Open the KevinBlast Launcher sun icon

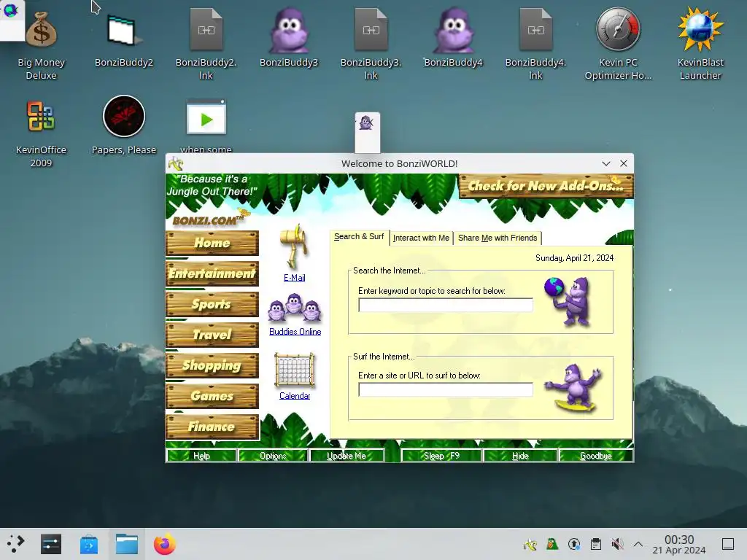(x=700, y=29)
